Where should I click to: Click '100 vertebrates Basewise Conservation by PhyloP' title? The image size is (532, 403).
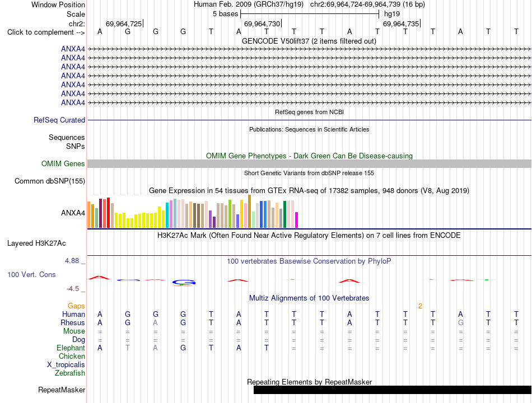309,261
